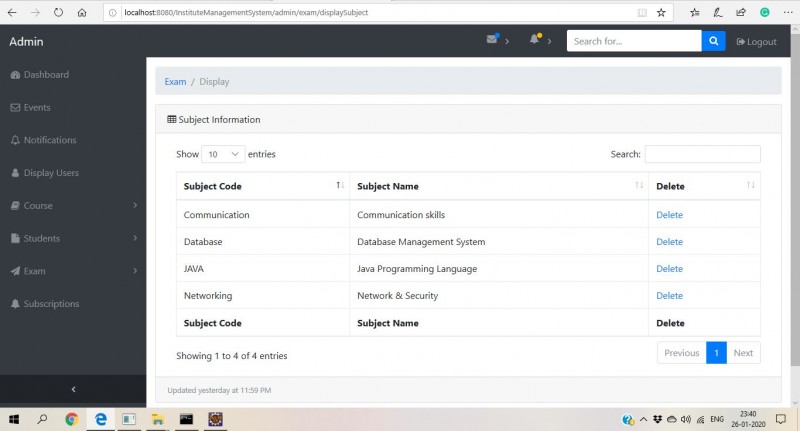Click the ENG language indicator
The width and height of the screenshot is (800, 431).
717,419
